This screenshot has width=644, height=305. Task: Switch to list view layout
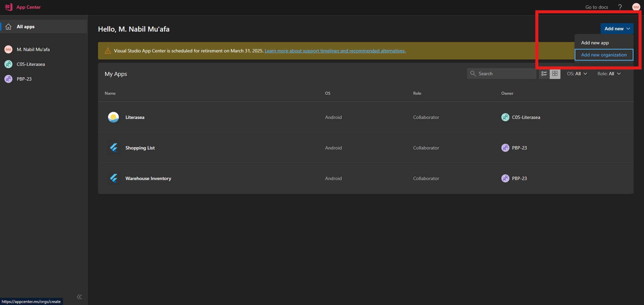coord(544,74)
